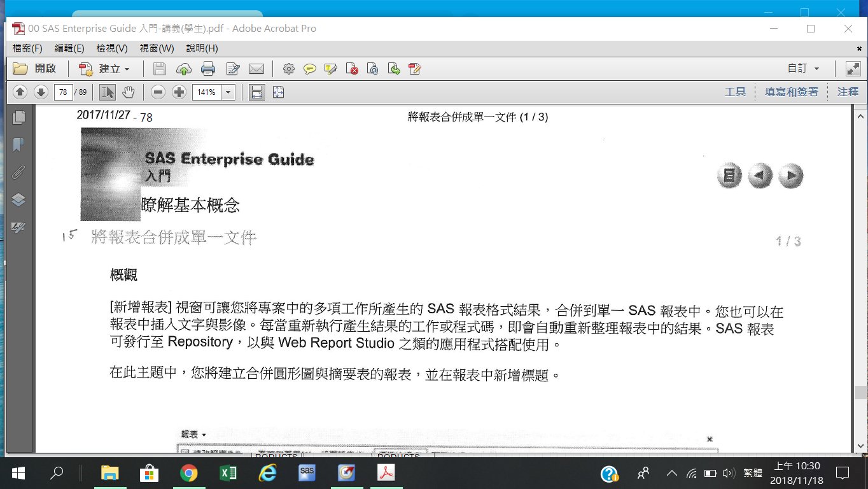This screenshot has width=868, height=489.
Task: Click the 報表 dropdown in the document
Action: pyautogui.click(x=193, y=434)
